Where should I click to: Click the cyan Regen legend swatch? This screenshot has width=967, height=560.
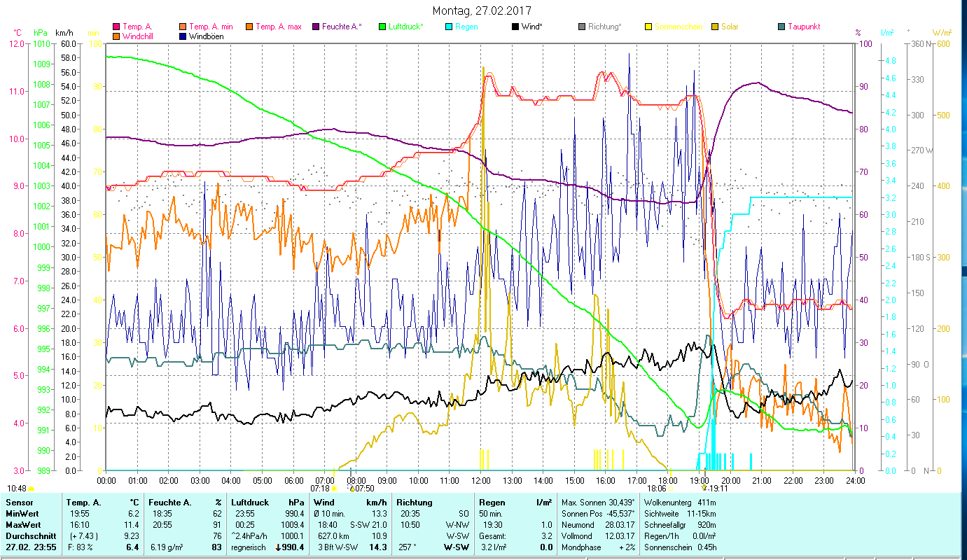448,27
